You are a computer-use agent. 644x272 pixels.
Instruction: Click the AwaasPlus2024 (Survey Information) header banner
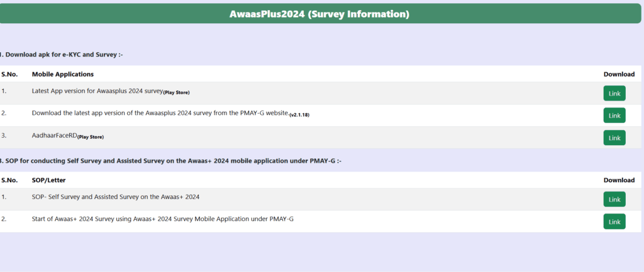[x=321, y=14]
